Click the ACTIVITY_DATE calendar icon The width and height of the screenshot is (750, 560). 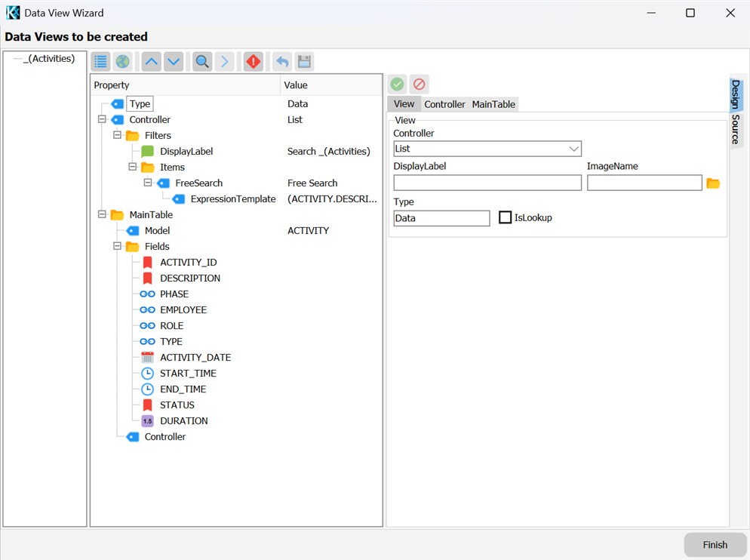(x=148, y=358)
